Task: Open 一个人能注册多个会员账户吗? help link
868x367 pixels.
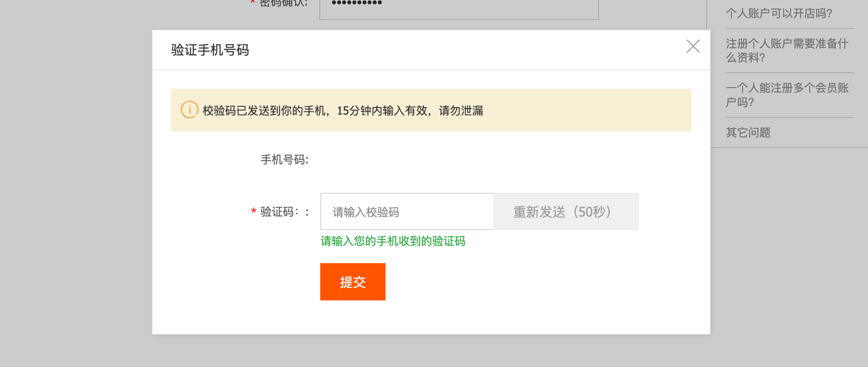Action: pyautogui.click(x=787, y=95)
